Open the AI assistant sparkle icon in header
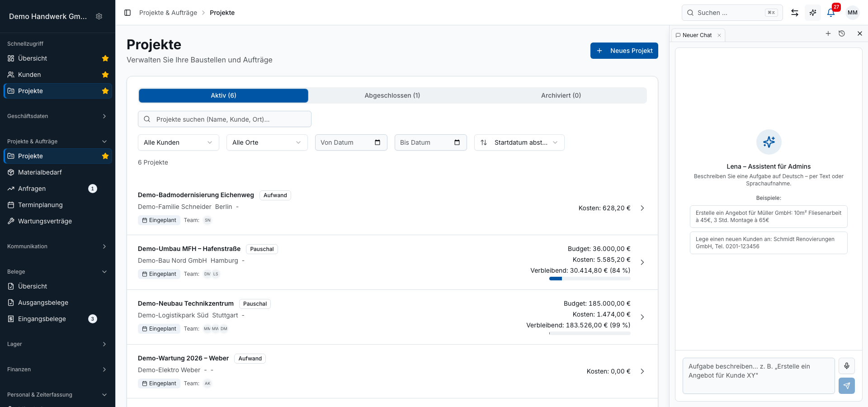 813,13
